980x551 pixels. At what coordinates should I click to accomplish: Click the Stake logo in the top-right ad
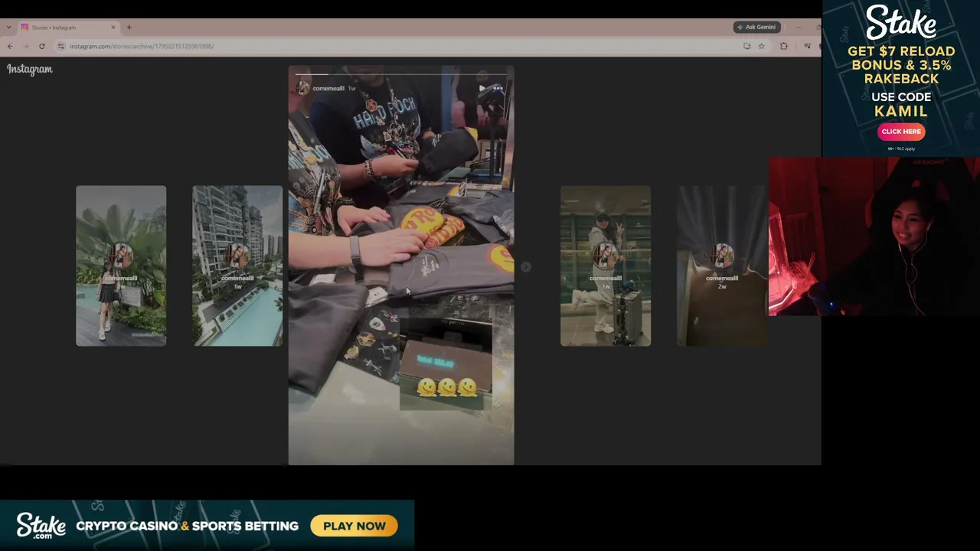click(x=901, y=23)
